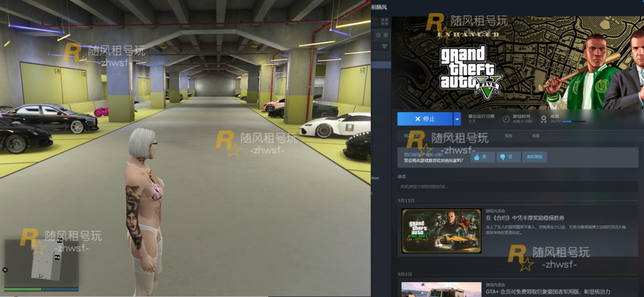
Task: Focus the activity share input field
Action: click(518, 187)
